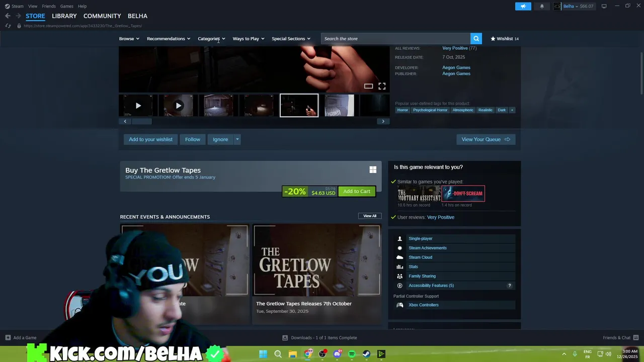Expand the Recommendations dropdown
644x362 pixels.
tap(169, 39)
